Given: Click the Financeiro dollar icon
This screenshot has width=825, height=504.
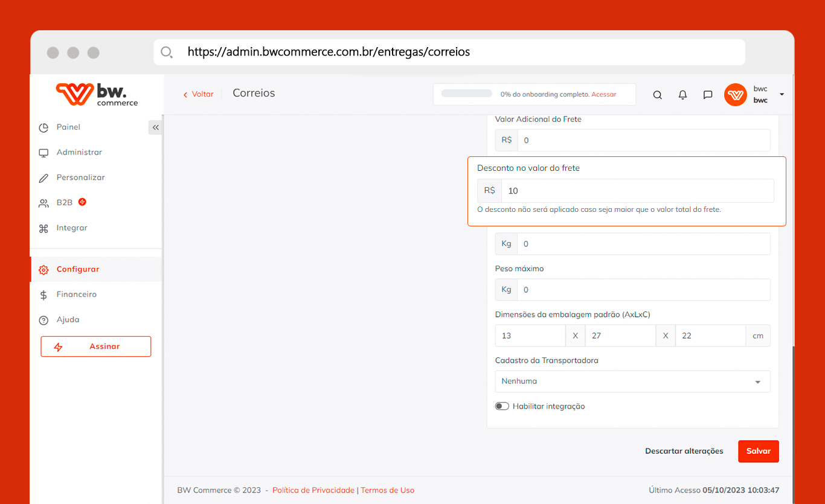Looking at the screenshot, I should pyautogui.click(x=43, y=295).
